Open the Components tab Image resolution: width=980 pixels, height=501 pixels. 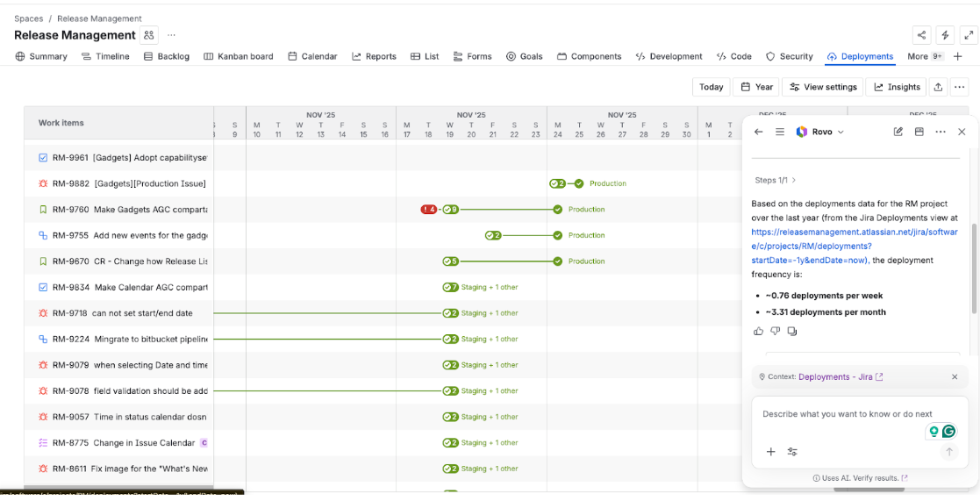coord(590,56)
